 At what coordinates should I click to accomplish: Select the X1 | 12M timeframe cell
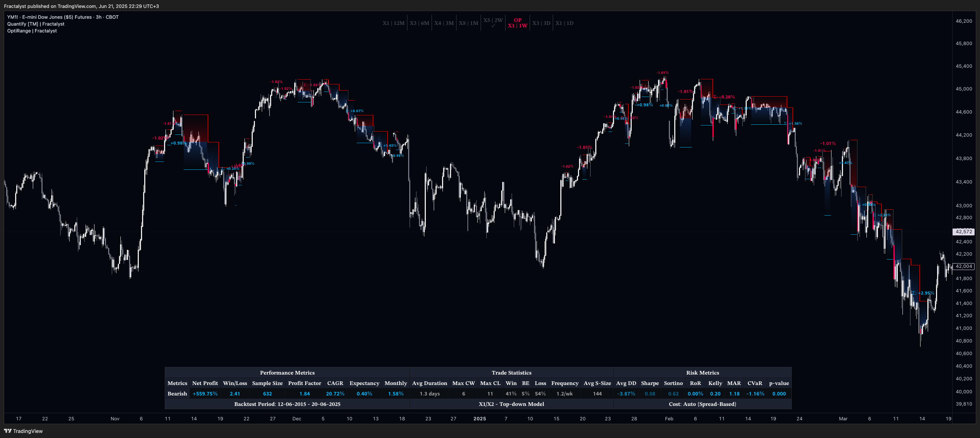(393, 23)
